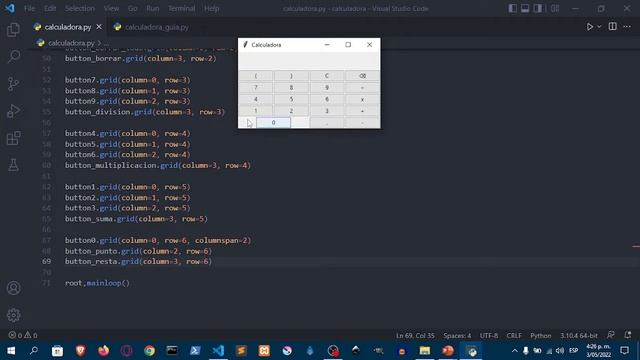This screenshot has width=640, height=360.
Task: Open the Edit menu
Action: point(50,8)
